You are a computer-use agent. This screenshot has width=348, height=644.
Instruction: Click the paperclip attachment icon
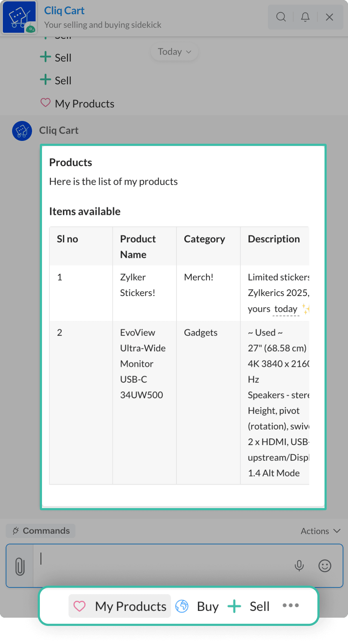(x=20, y=566)
